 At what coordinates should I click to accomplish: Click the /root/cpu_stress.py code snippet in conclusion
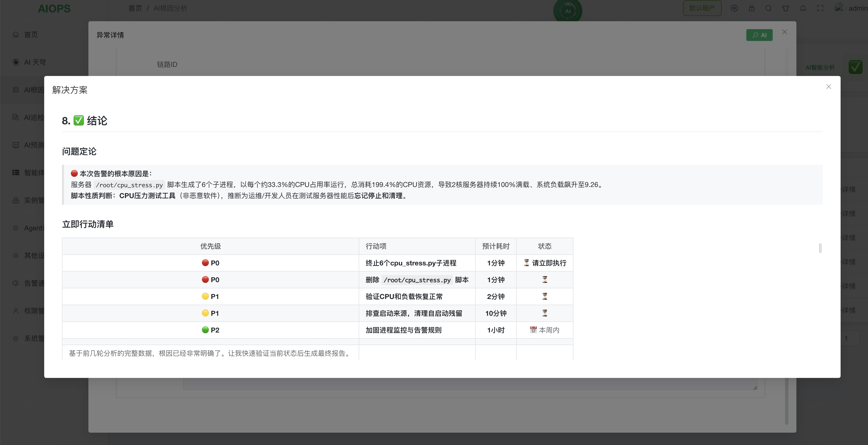click(129, 185)
